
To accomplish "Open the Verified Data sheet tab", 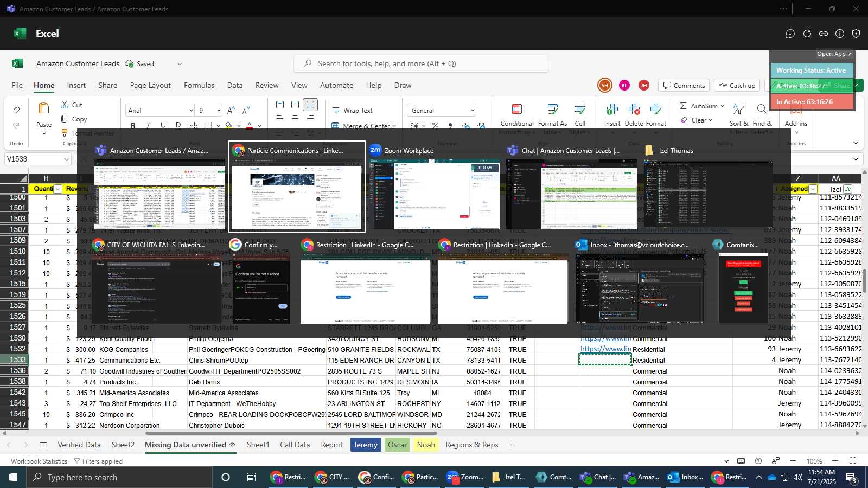I will pyautogui.click(x=79, y=445).
